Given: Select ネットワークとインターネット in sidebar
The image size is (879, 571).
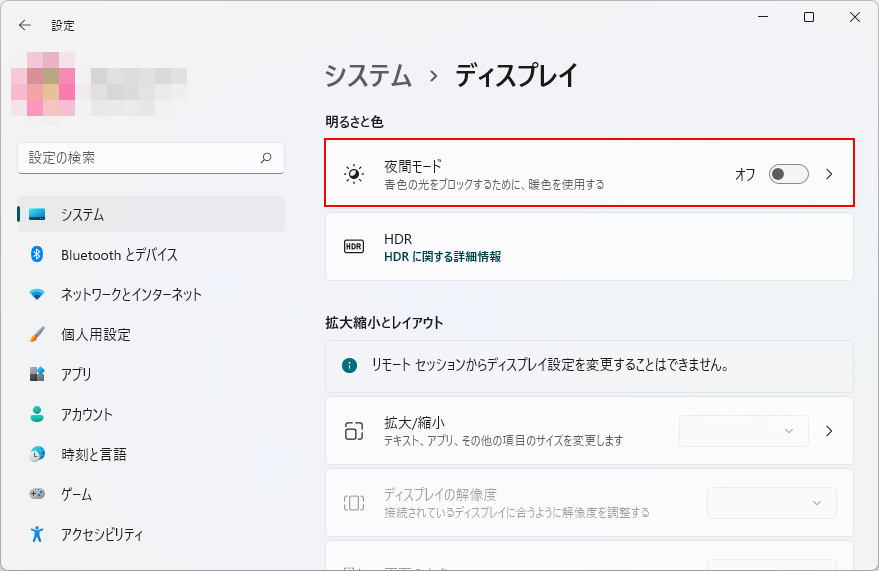Looking at the screenshot, I should pyautogui.click(x=131, y=295).
